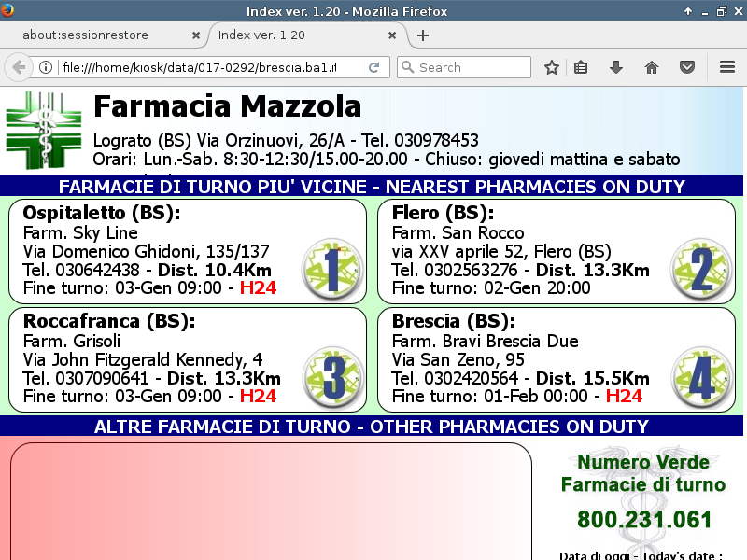Image resolution: width=747 pixels, height=560 pixels.
Task: Reload the current page
Action: [x=373, y=67]
